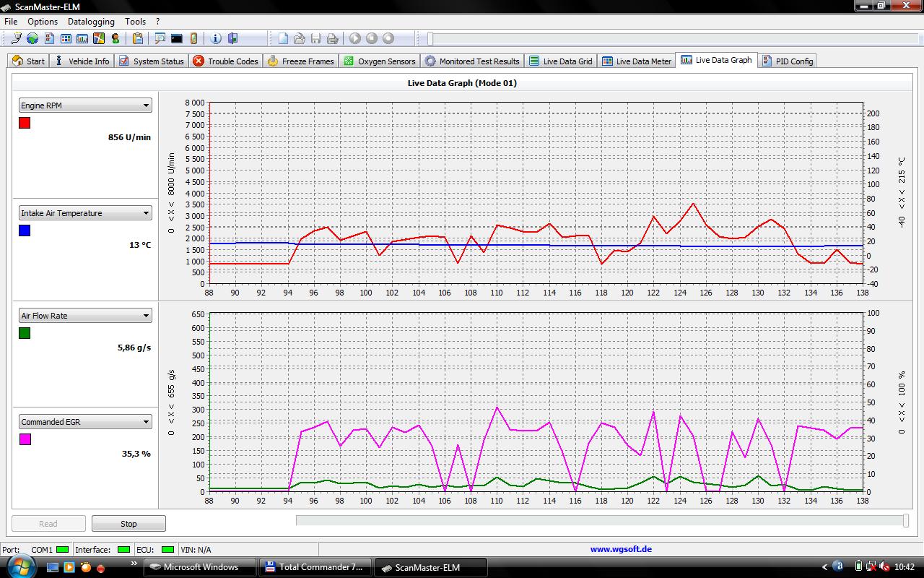Open the Datalogging menu

[x=92, y=22]
